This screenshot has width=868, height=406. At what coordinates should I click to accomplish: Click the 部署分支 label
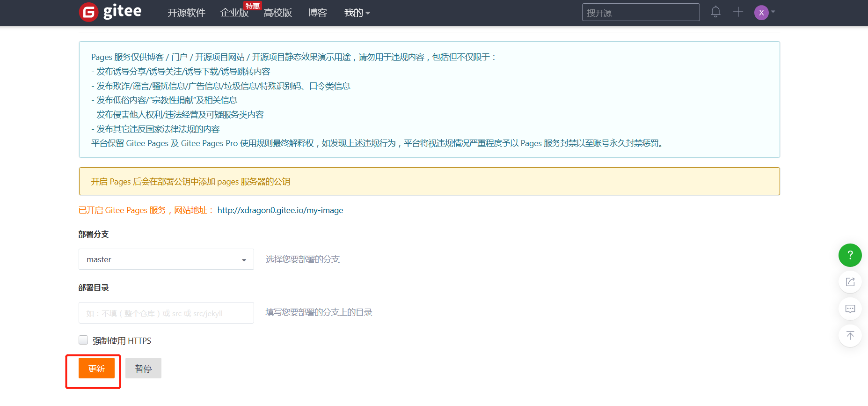pyautogui.click(x=94, y=234)
